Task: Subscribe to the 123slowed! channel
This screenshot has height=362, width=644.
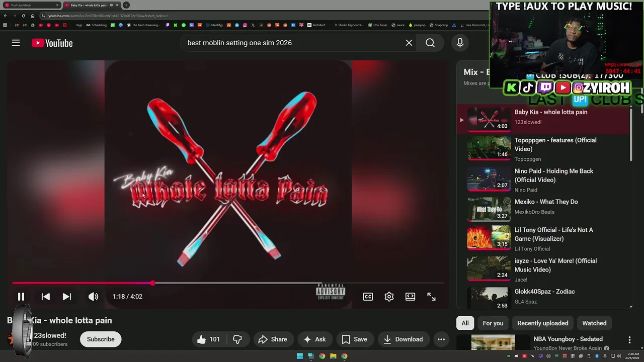Action: [x=101, y=339]
